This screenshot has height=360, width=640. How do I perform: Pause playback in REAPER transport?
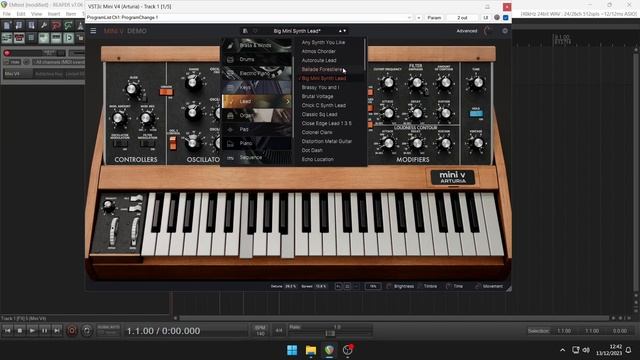click(x=44, y=331)
